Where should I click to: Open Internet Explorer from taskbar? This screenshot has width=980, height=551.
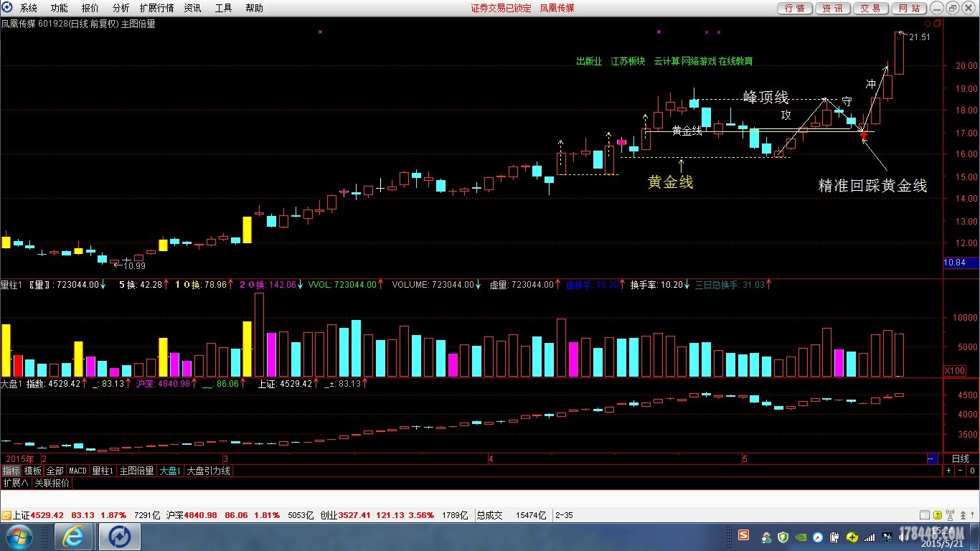click(73, 537)
